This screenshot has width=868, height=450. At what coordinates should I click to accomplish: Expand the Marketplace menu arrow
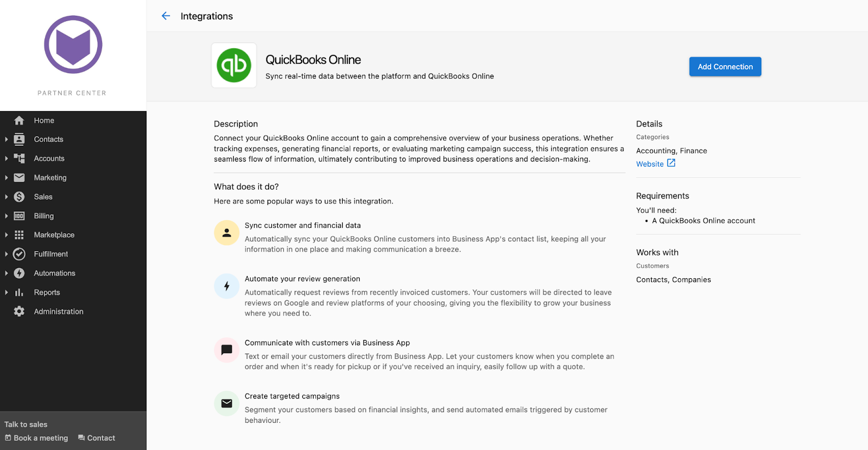6,235
